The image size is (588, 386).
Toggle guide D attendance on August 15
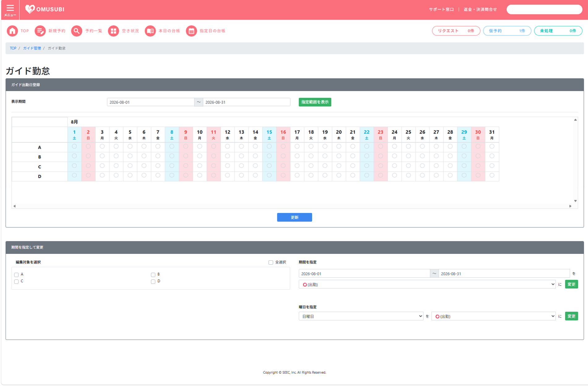pyautogui.click(x=269, y=175)
